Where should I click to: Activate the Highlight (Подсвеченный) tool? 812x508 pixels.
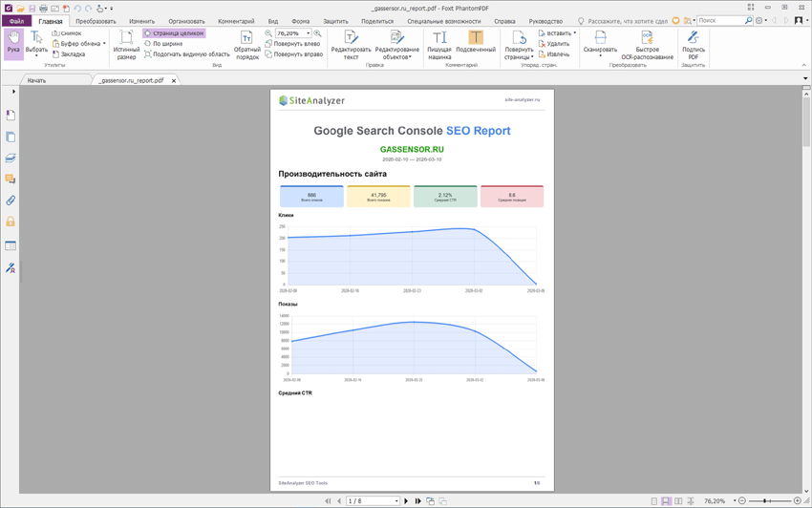pos(475,44)
